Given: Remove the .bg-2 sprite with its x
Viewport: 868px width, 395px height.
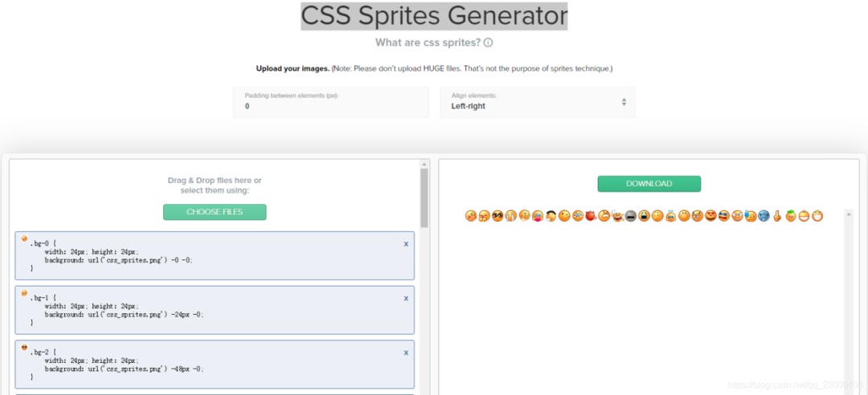Looking at the screenshot, I should tap(406, 352).
